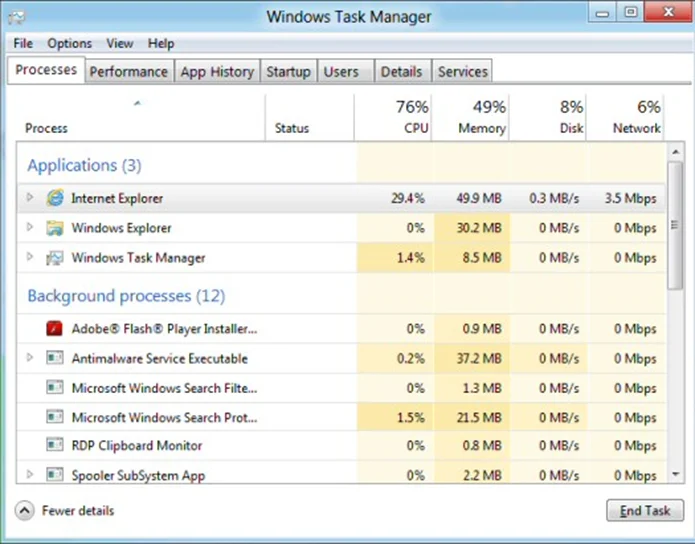This screenshot has width=695, height=544.
Task: Click the scroll down arrow in process list
Action: point(676,476)
